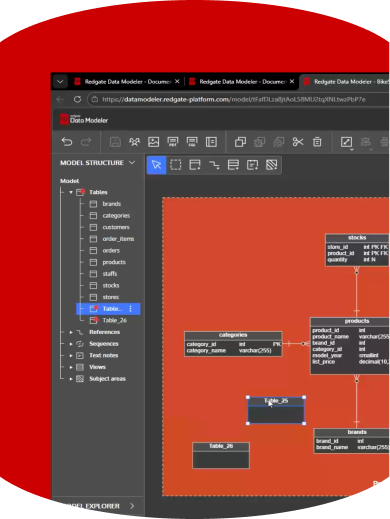Screen dimensions: 390x519
Task: Open the documentation report icon
Action: click(x=211, y=142)
